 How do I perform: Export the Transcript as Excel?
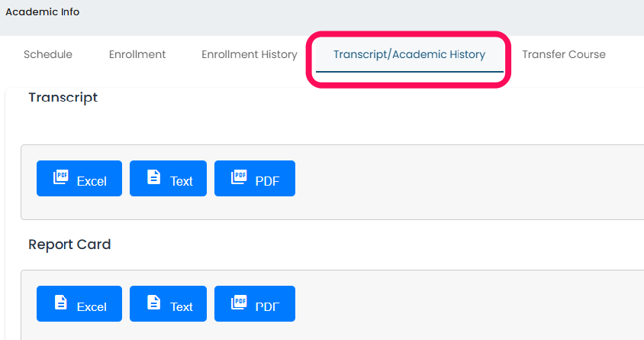(91, 181)
